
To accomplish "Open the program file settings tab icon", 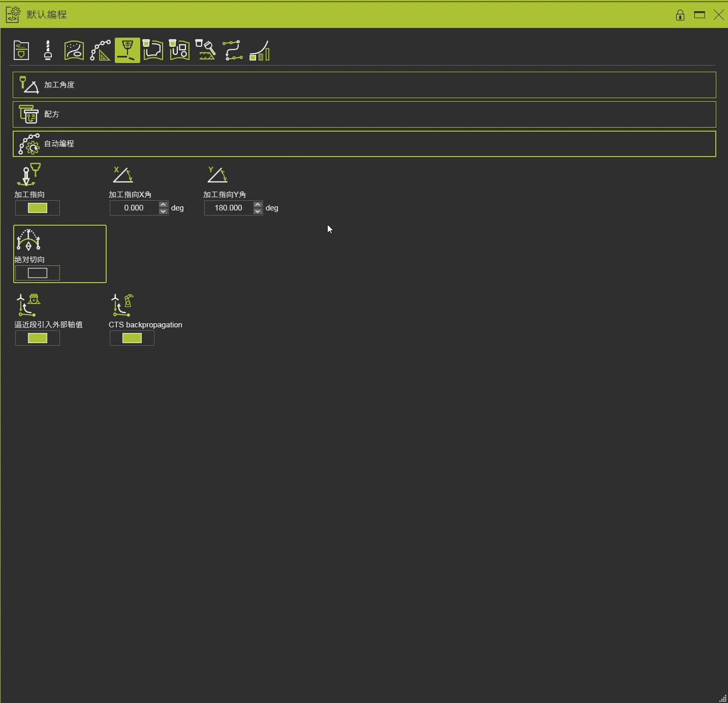I will click(x=21, y=50).
